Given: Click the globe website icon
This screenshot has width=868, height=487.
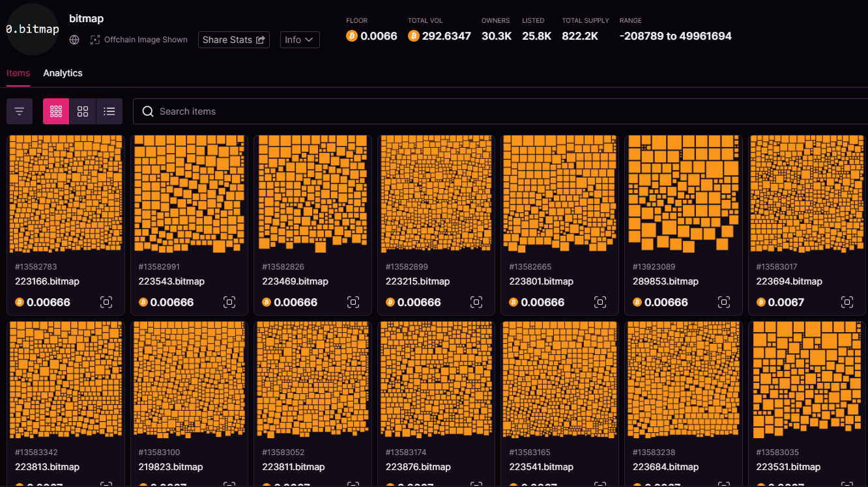Looking at the screenshot, I should pos(75,40).
